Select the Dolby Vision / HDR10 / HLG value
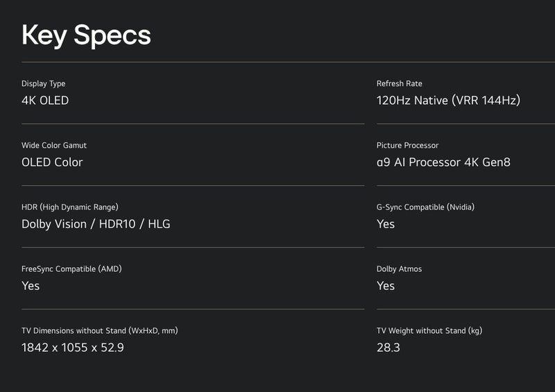The width and height of the screenshot is (555, 392). coord(96,224)
